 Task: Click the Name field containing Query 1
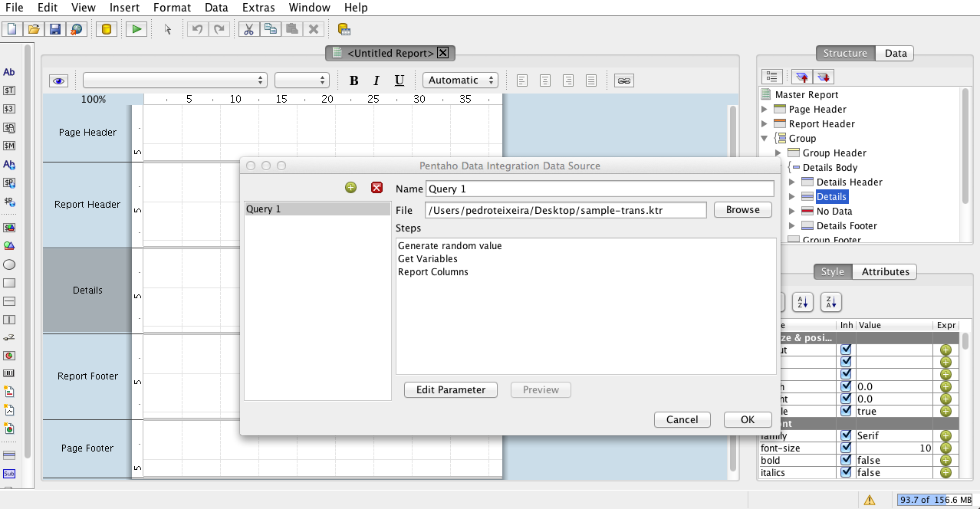click(x=600, y=189)
